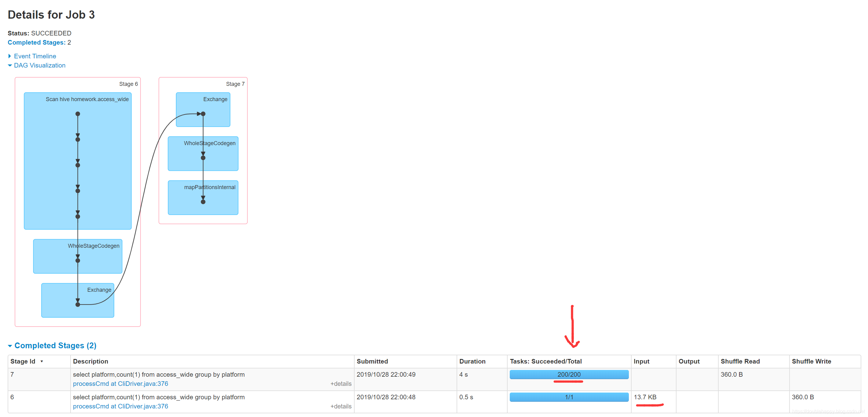The height and width of the screenshot is (417, 868).
Task: Click the Completed Stages link at top
Action: pos(36,42)
